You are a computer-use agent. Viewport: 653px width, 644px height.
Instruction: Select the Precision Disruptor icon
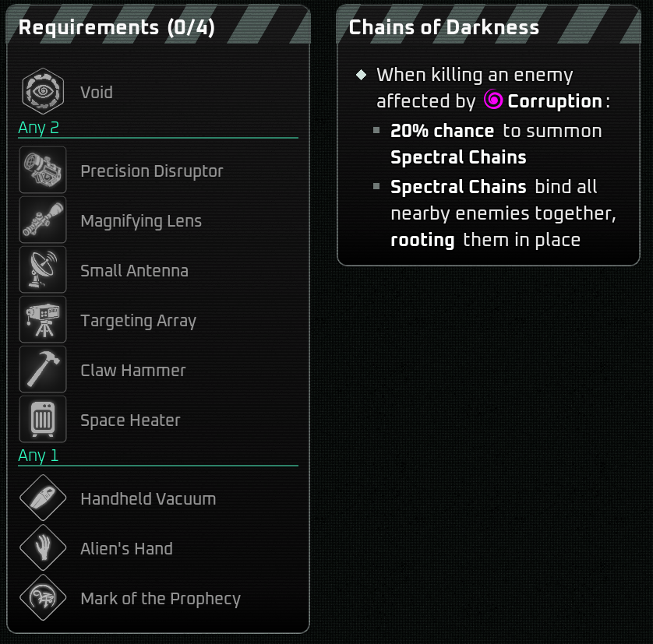point(43,171)
